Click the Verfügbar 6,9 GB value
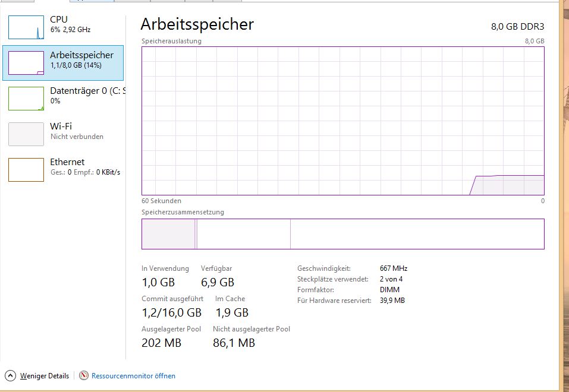The image size is (569, 392). coord(218,282)
